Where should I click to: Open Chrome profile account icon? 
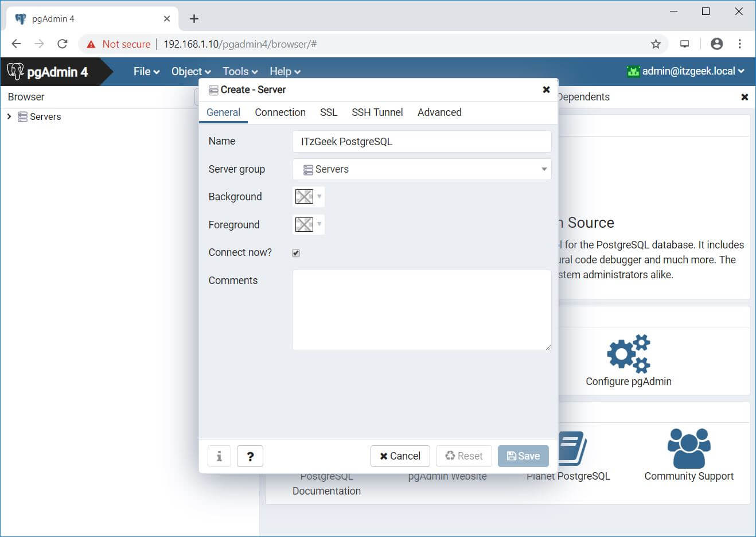point(716,44)
